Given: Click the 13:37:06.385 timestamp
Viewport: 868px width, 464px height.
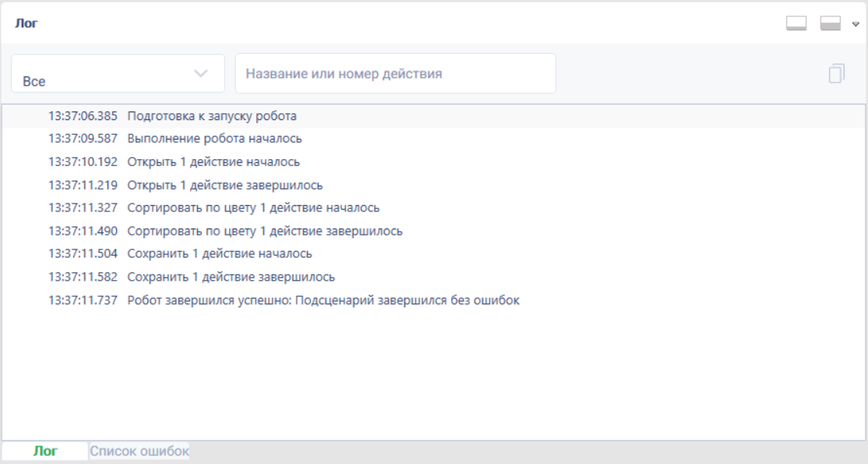Looking at the screenshot, I should click(83, 116).
